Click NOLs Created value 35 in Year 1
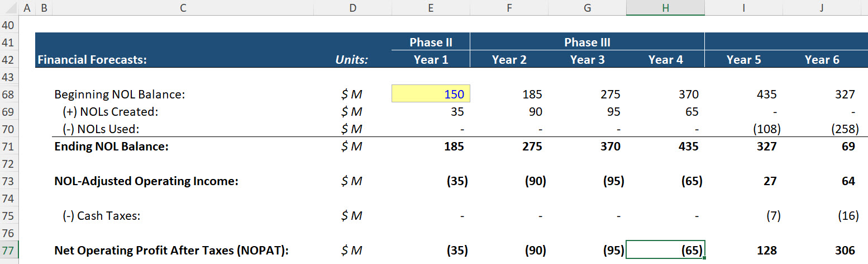 [x=457, y=112]
